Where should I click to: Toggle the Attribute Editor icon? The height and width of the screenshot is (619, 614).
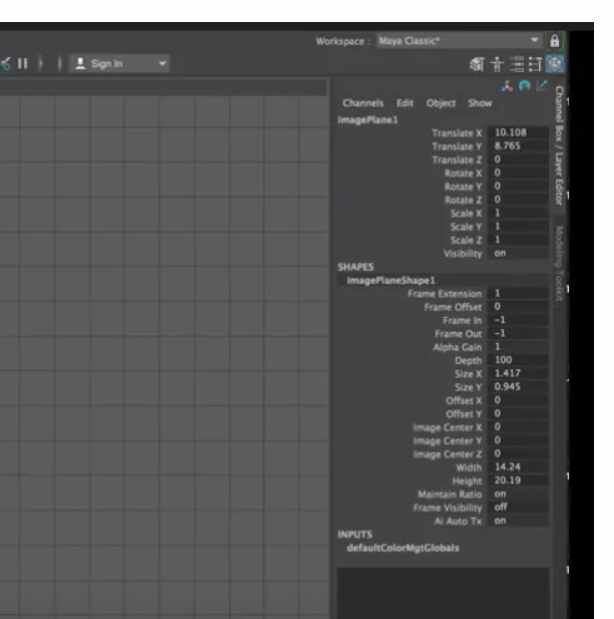point(516,64)
